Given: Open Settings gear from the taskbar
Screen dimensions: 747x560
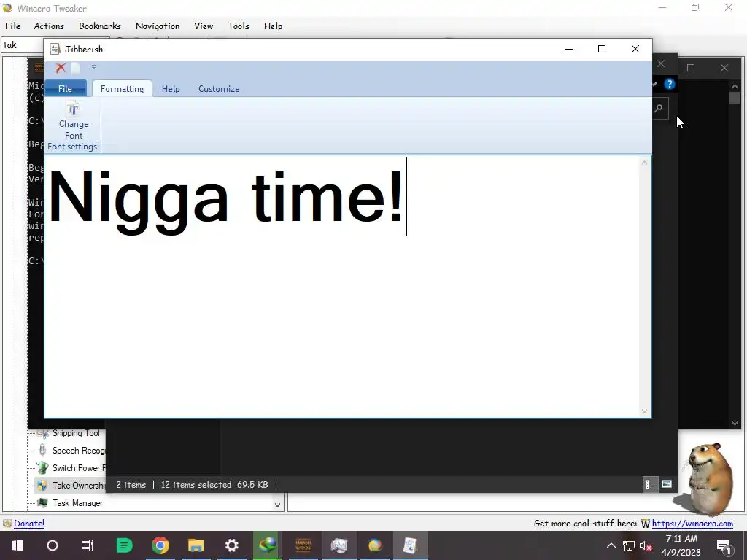Looking at the screenshot, I should [231, 545].
